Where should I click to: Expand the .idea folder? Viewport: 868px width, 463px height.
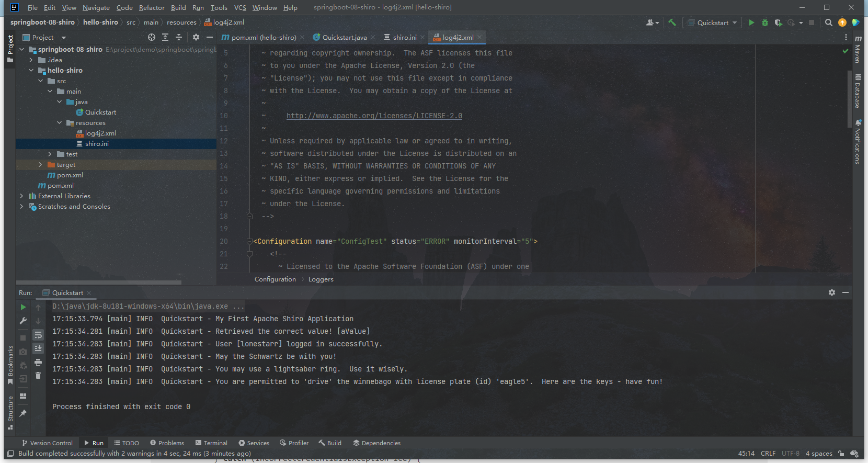pyautogui.click(x=31, y=60)
